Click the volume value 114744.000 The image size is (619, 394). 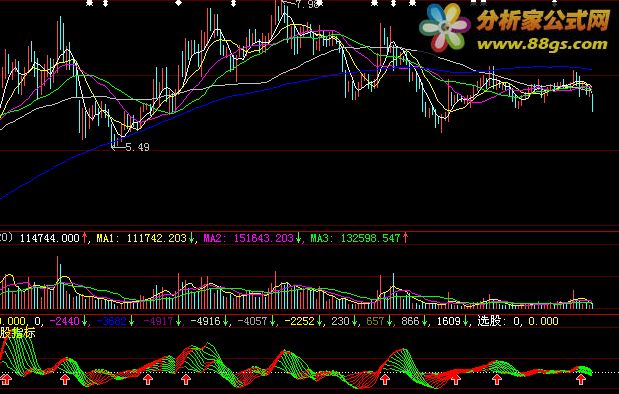[x=50, y=238]
